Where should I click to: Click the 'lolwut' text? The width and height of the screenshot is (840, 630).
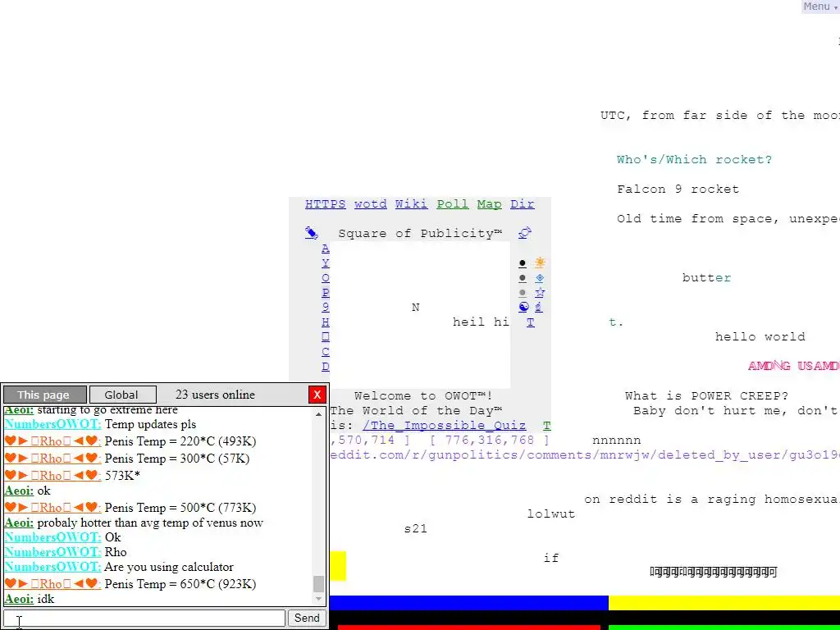[550, 514]
